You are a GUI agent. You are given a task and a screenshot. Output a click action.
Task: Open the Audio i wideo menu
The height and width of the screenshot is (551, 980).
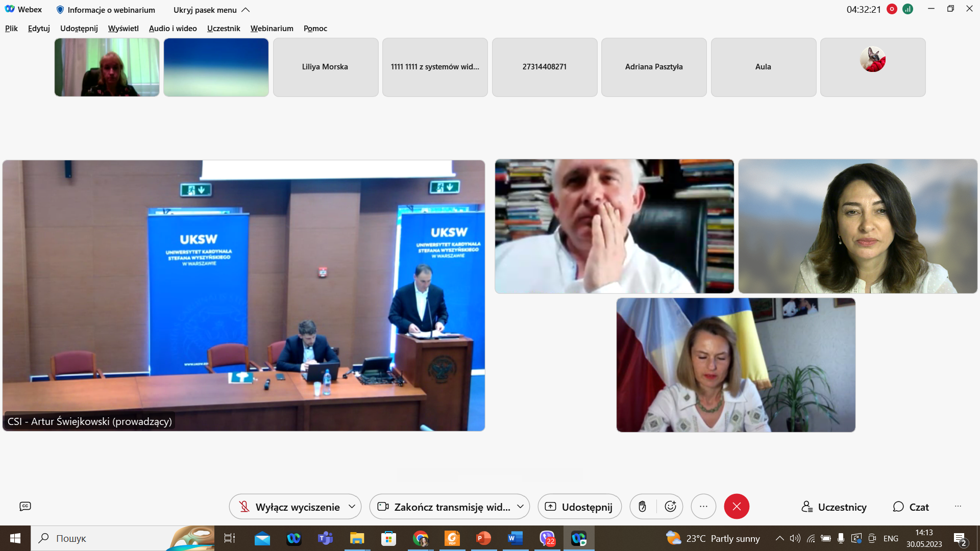pyautogui.click(x=173, y=29)
